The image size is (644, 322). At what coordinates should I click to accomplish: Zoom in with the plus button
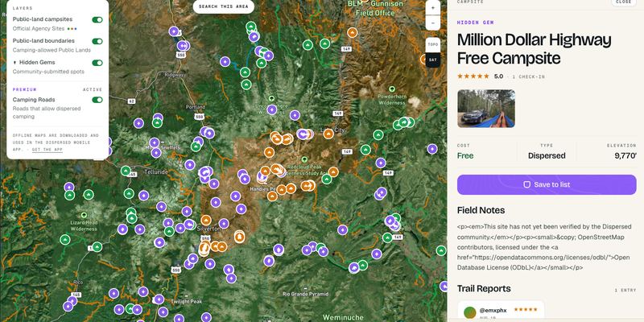[433, 8]
